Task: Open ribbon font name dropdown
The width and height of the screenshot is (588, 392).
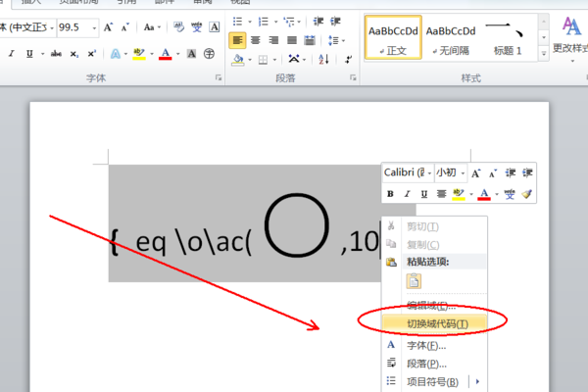Action: (x=52, y=27)
